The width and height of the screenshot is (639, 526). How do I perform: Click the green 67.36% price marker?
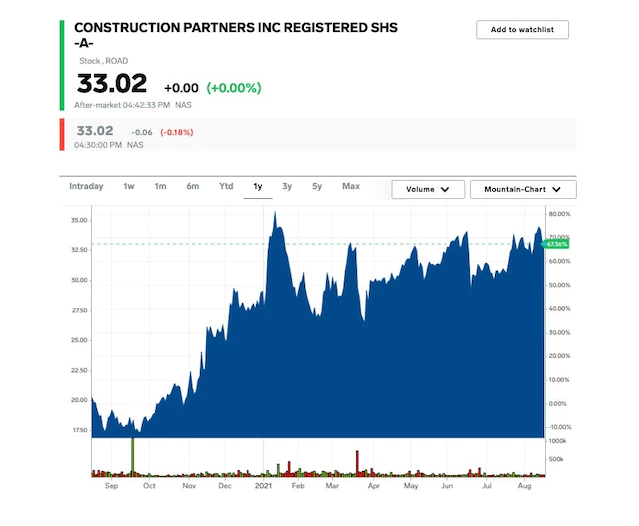click(x=555, y=244)
